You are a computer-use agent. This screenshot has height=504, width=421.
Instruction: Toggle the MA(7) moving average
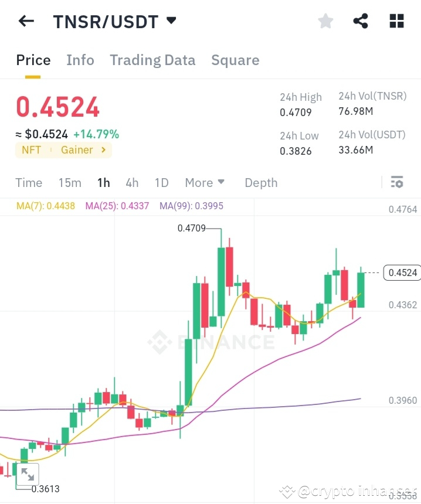(x=45, y=206)
